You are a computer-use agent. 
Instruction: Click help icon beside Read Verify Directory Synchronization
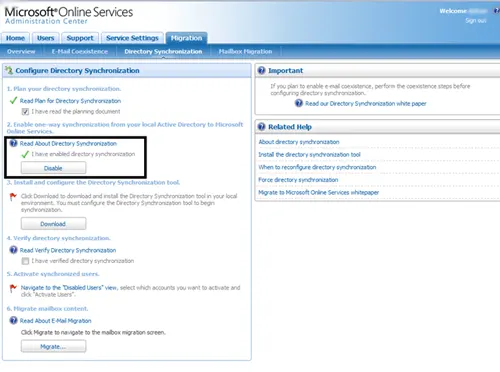(13, 250)
